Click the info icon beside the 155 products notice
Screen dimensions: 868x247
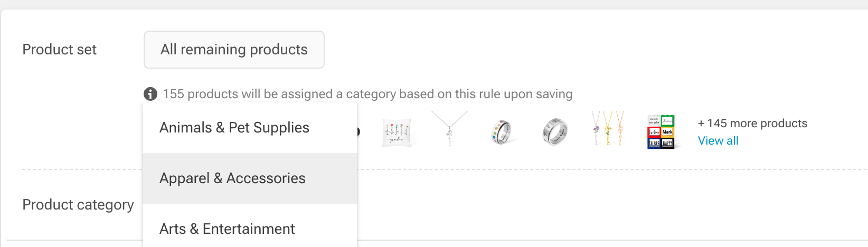(150, 94)
